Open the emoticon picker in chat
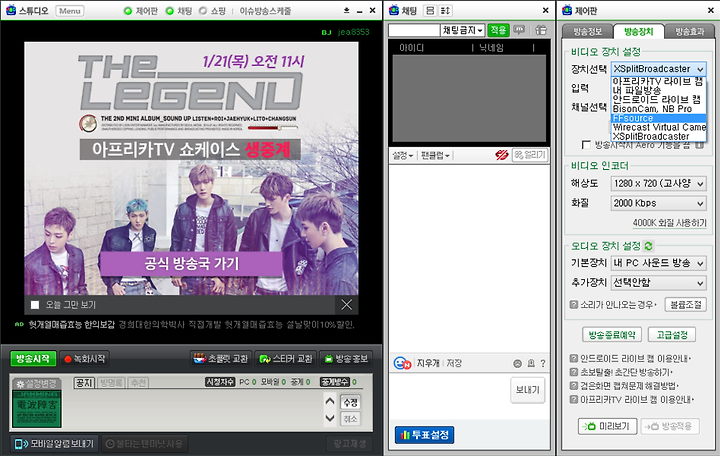The image size is (720, 456). click(402, 363)
